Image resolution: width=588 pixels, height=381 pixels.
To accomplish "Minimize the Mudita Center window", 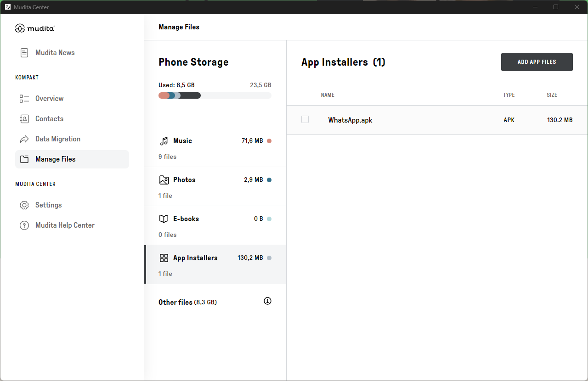I will point(535,7).
